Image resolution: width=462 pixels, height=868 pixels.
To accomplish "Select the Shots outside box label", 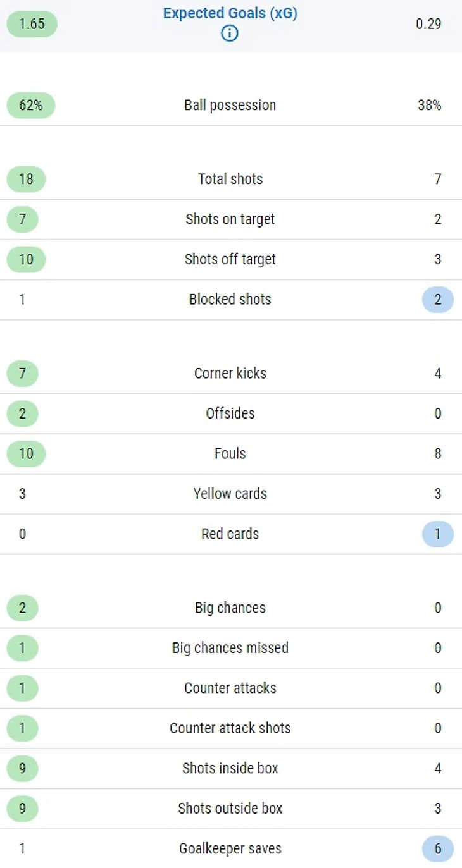I will 230,809.
